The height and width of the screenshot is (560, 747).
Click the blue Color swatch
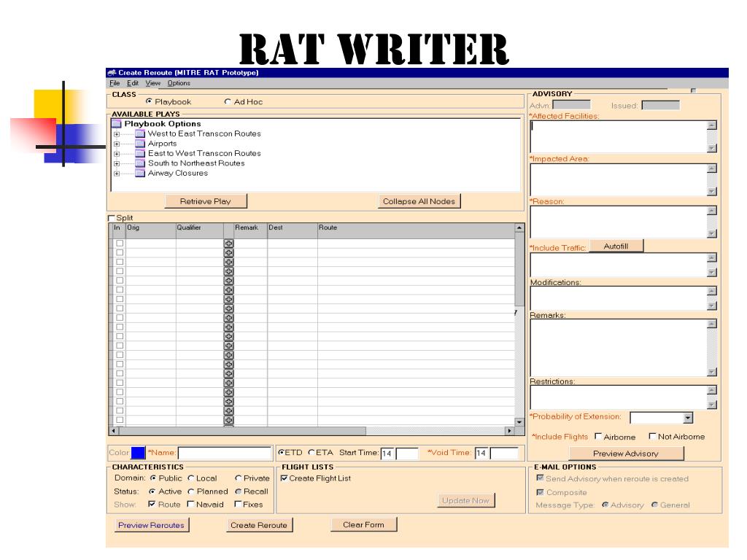click(138, 453)
